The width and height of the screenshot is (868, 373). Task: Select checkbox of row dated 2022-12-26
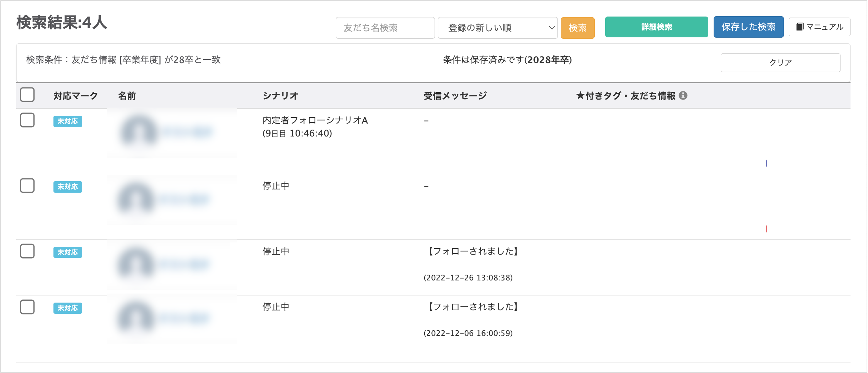click(x=27, y=251)
